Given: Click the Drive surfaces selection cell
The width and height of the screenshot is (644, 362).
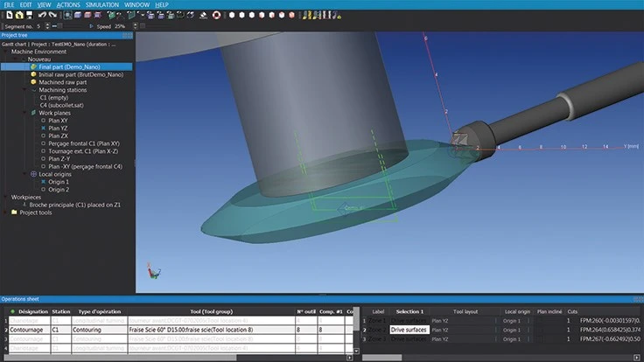Looking at the screenshot, I should click(x=409, y=331).
